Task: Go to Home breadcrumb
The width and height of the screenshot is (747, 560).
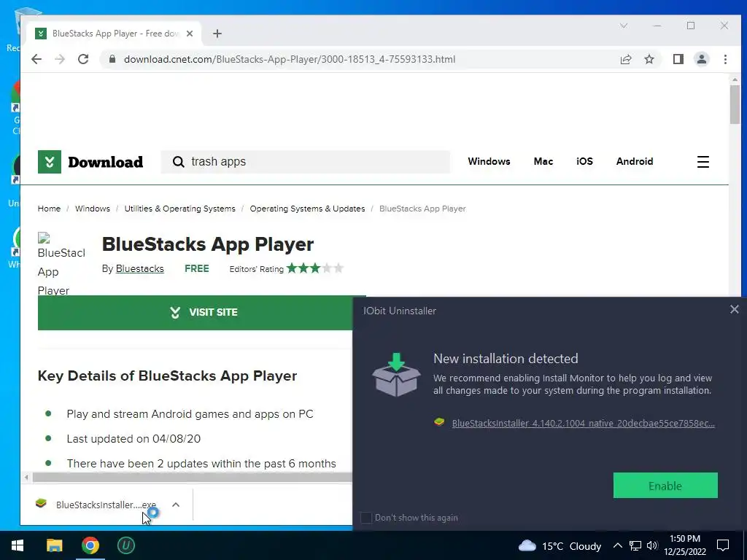Action: pyautogui.click(x=49, y=209)
